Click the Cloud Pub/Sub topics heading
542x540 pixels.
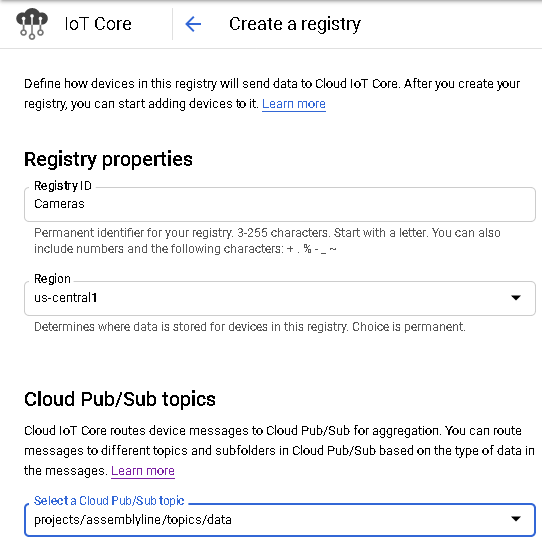click(x=120, y=399)
